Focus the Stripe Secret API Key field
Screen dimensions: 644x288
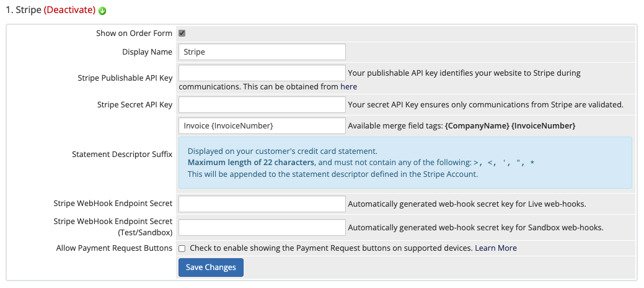coord(262,104)
